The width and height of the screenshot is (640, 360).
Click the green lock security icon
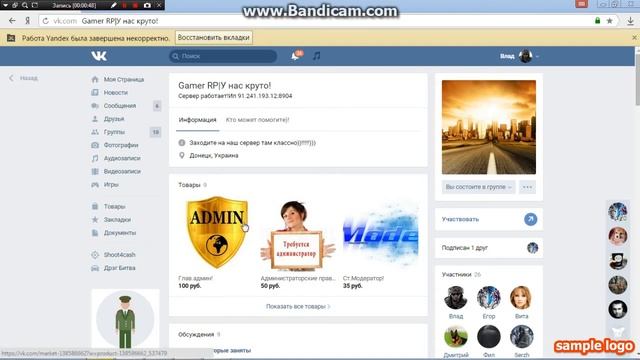tap(598, 21)
